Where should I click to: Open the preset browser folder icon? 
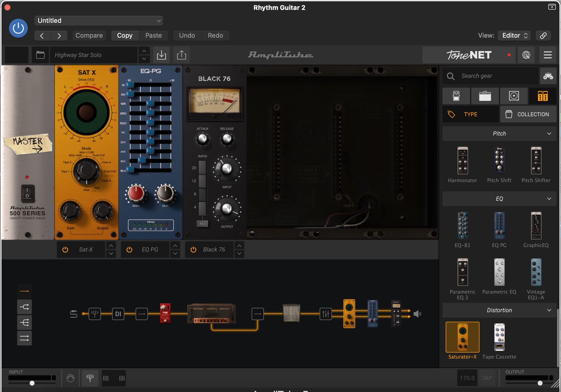(x=40, y=55)
